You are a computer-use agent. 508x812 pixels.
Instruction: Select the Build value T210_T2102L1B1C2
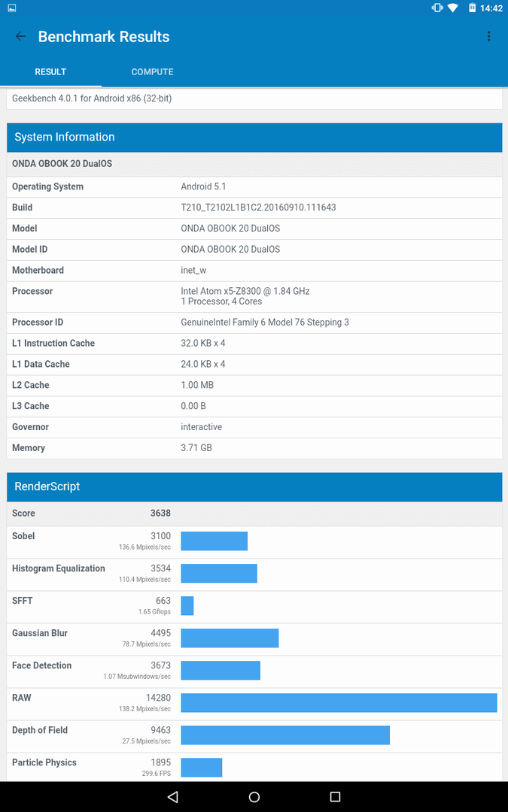258,208
